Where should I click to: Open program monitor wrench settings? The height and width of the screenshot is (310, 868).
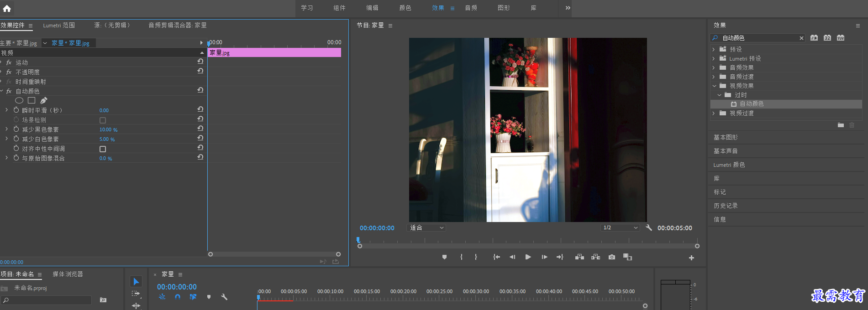pos(648,227)
